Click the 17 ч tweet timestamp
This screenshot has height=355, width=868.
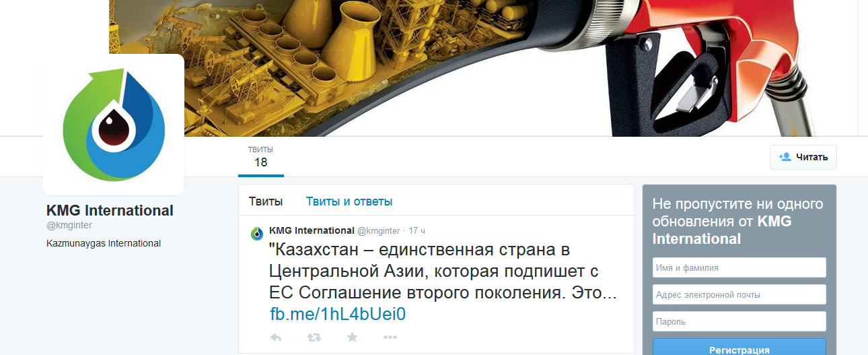coord(417,231)
